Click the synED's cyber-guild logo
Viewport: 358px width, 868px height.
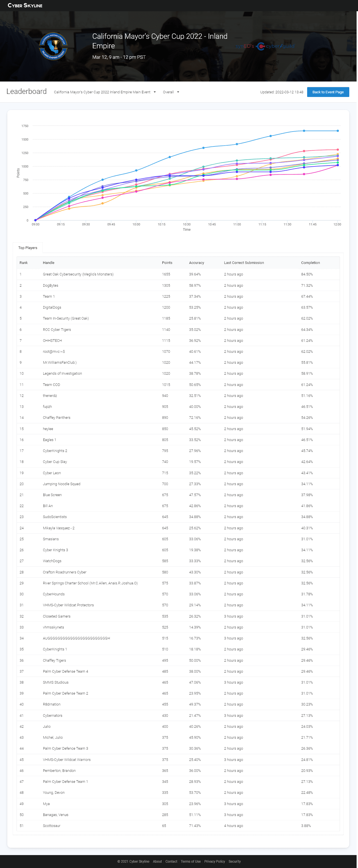click(265, 46)
